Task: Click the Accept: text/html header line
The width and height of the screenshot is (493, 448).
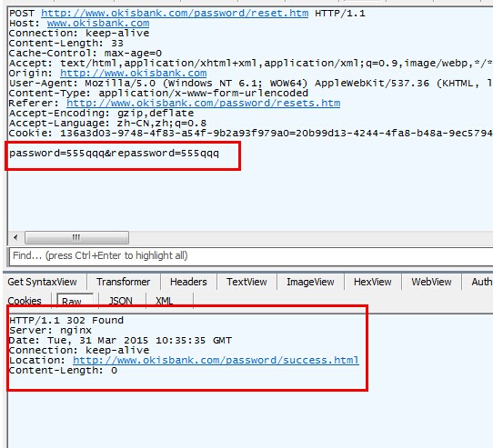Action: pyautogui.click(x=250, y=63)
